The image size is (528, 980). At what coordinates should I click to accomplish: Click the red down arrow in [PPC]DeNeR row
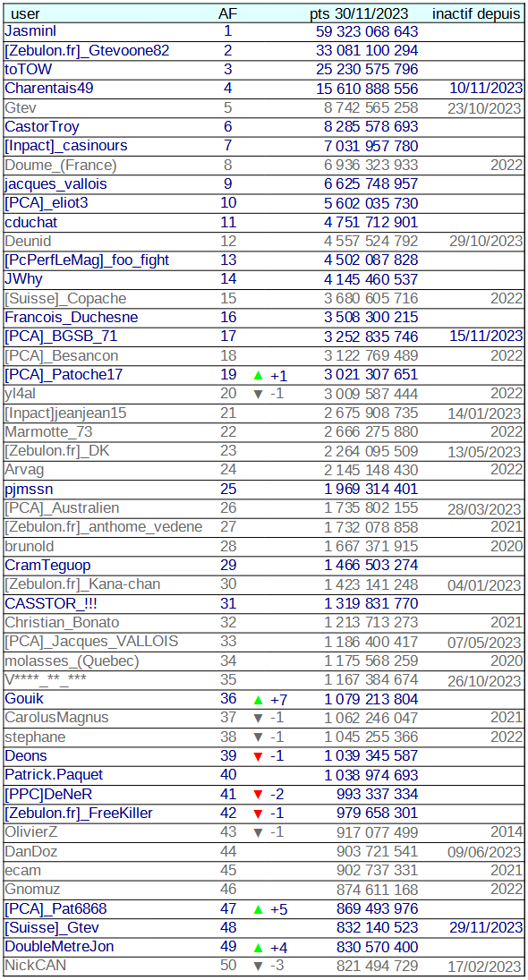click(258, 795)
